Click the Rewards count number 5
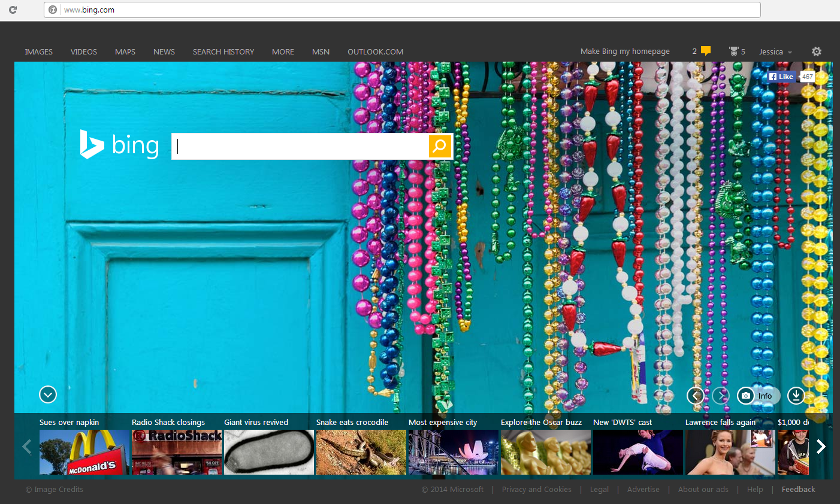 click(x=743, y=52)
